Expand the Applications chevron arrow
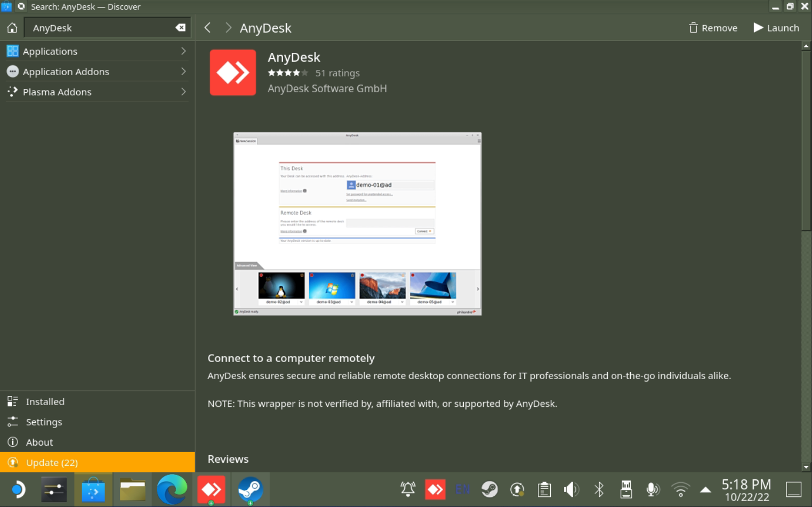812x507 pixels. 183,51
